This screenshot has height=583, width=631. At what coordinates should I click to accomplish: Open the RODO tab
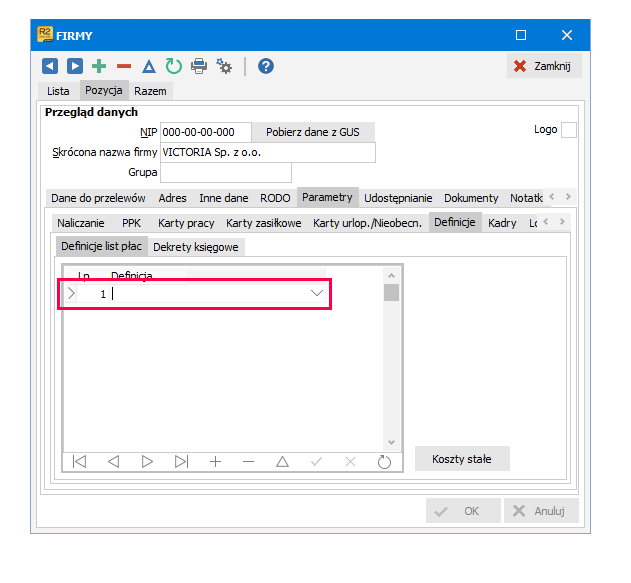click(x=275, y=198)
